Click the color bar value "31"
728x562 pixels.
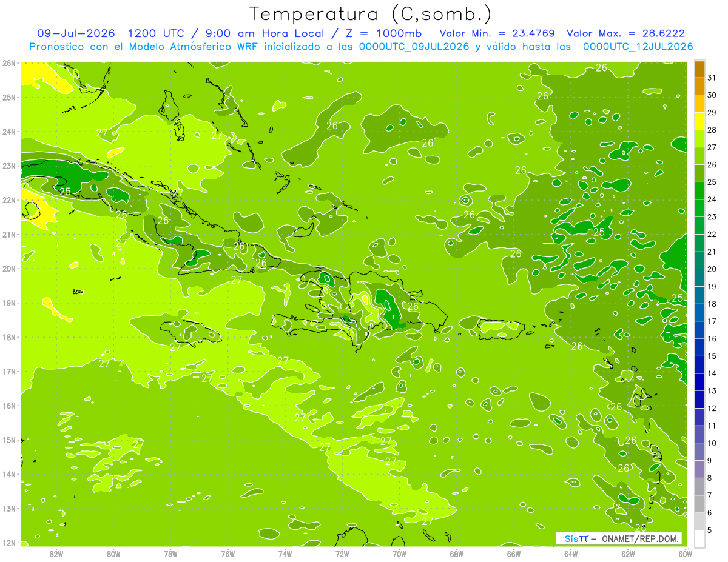[712, 78]
